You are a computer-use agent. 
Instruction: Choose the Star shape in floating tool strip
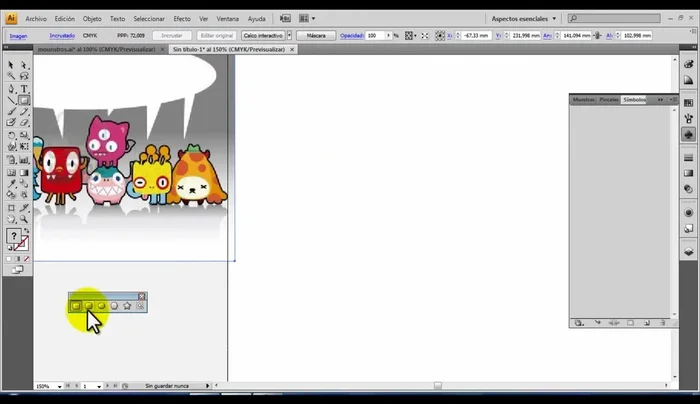[127, 306]
